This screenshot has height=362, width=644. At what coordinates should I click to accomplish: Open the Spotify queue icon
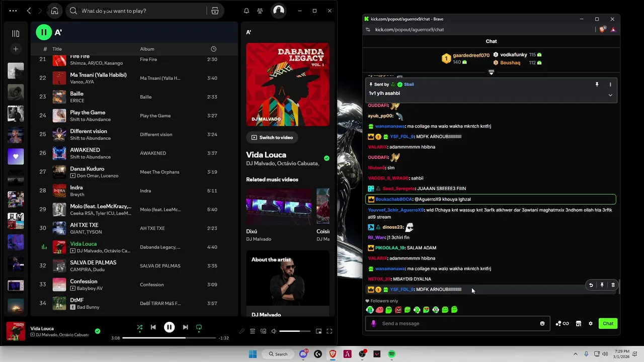pos(253,331)
